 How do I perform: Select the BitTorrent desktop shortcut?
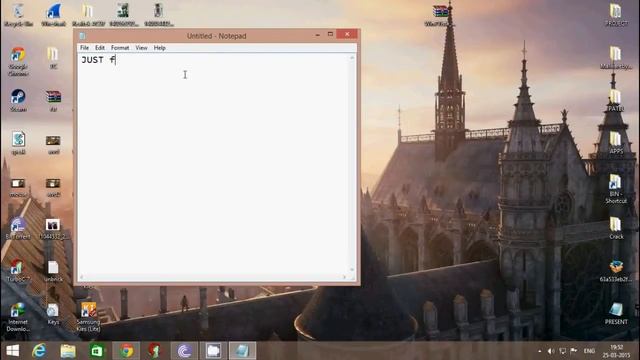click(x=18, y=228)
